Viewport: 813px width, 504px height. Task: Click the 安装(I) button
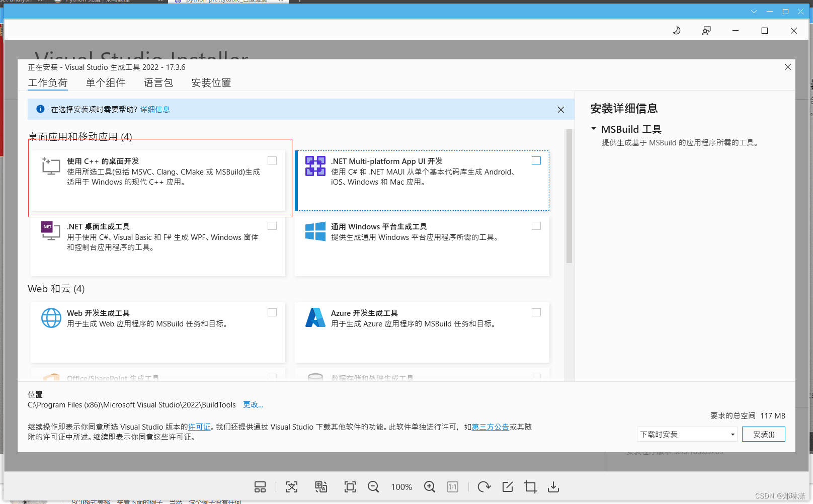click(763, 434)
